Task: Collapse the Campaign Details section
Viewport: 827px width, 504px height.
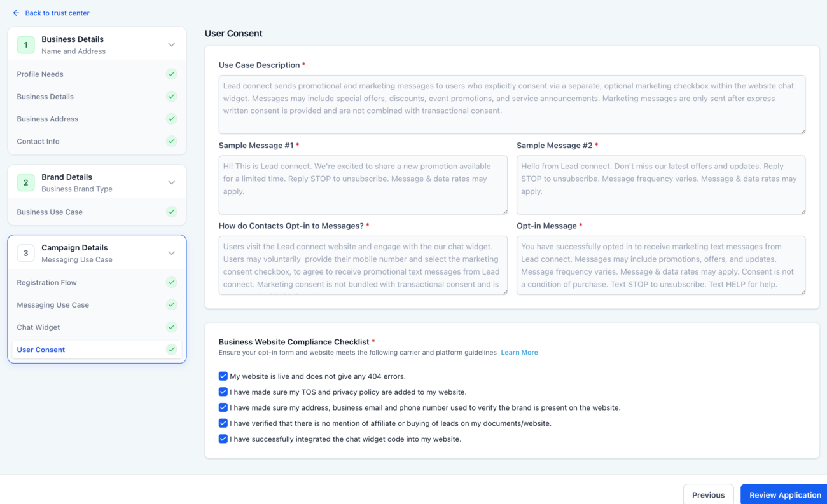Action: coord(170,252)
